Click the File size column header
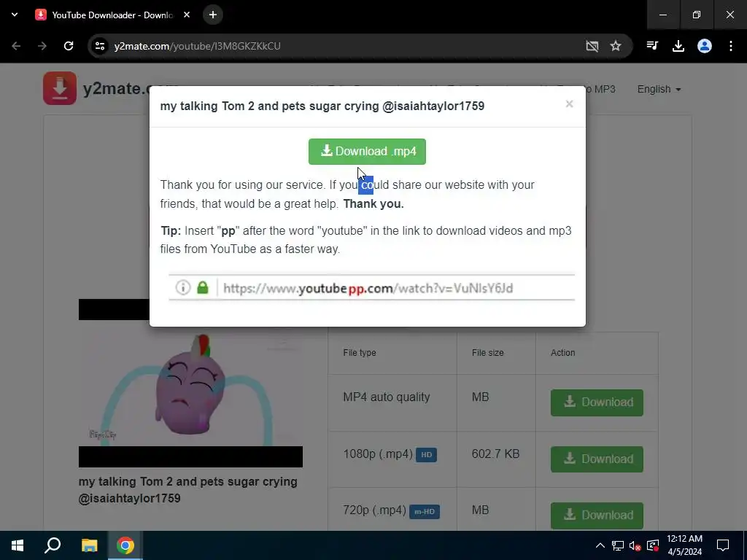 pyautogui.click(x=487, y=353)
